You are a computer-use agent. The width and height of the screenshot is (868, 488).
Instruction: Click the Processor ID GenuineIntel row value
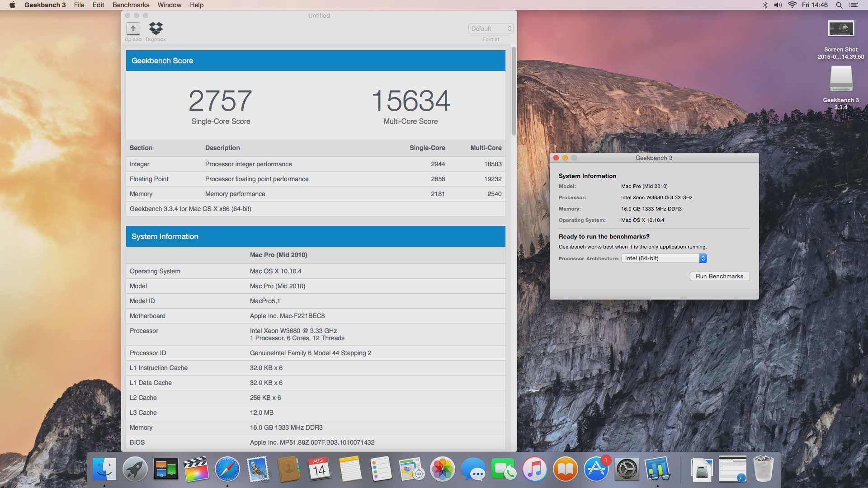point(311,353)
